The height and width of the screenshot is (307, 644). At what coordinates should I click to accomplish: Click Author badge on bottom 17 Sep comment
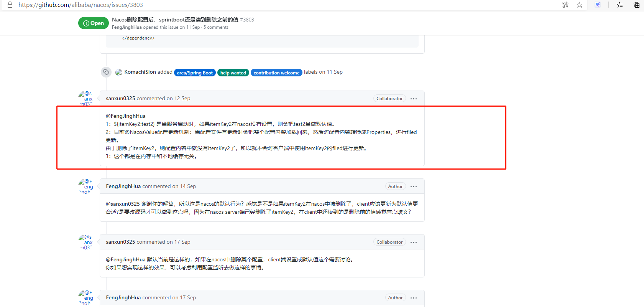point(395,298)
